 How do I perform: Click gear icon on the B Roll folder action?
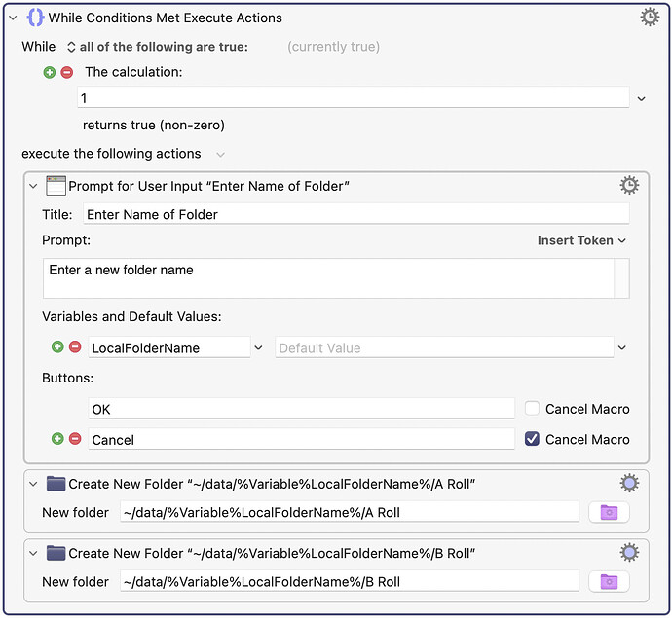coord(629,553)
